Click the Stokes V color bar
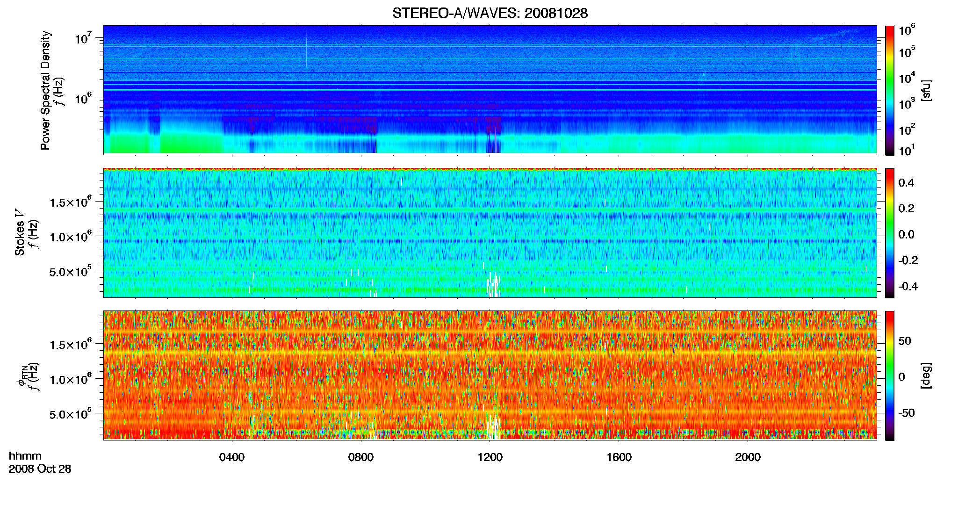Screen dimensions: 980x505 [x=890, y=233]
